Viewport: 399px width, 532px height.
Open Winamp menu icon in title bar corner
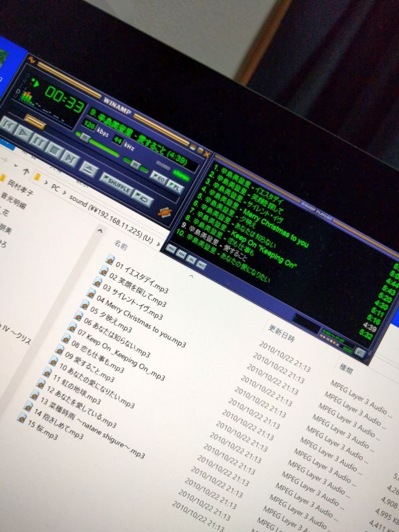click(32, 60)
